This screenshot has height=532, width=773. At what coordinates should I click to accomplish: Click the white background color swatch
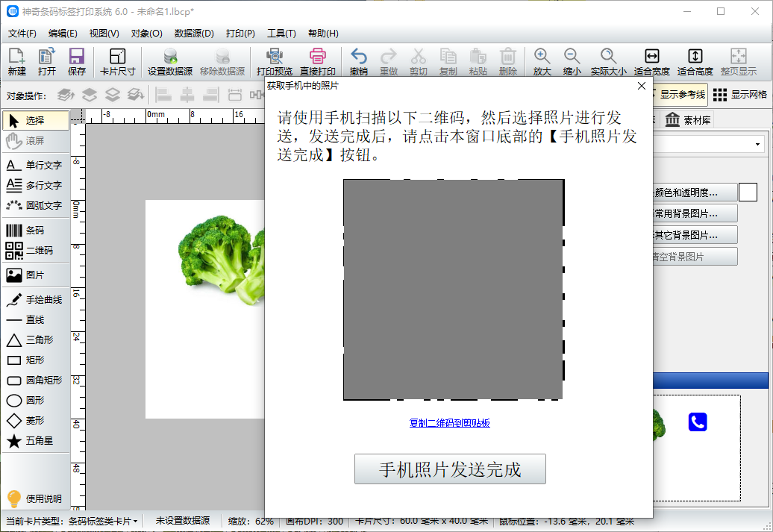click(x=748, y=193)
